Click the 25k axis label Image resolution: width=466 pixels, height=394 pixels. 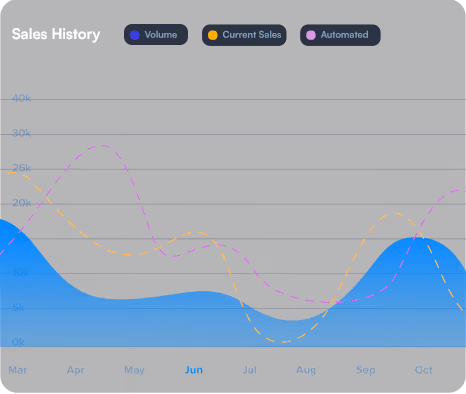point(21,168)
